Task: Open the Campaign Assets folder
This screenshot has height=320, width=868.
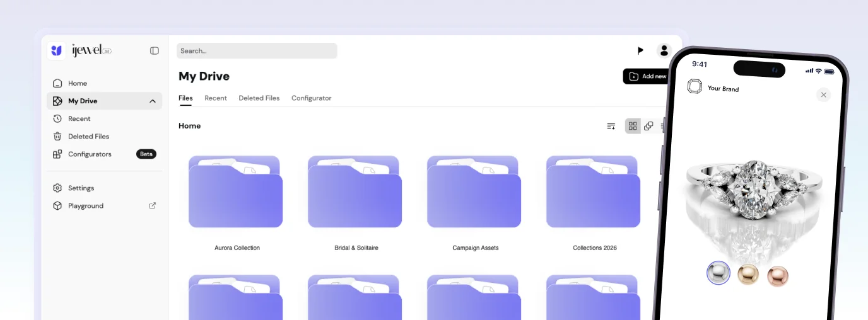Action: coord(474,191)
